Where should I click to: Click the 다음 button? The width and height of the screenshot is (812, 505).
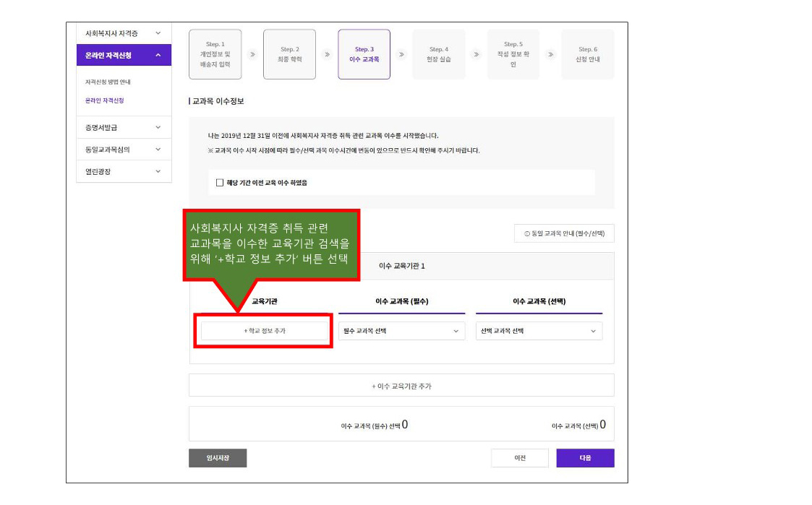(585, 458)
